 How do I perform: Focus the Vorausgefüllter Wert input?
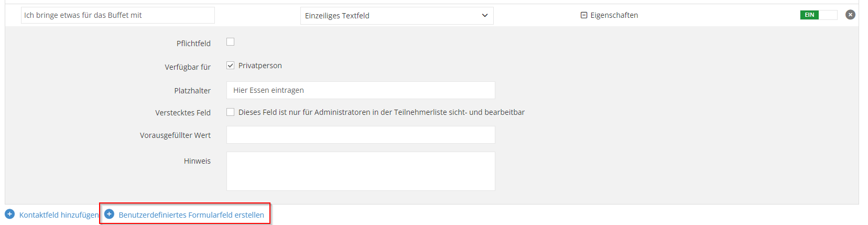tap(361, 135)
